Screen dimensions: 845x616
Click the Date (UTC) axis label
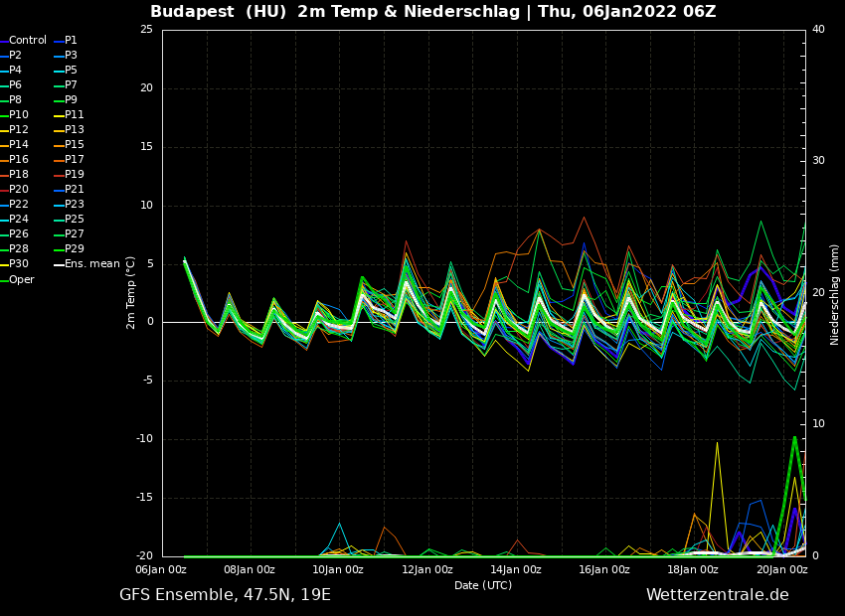tap(483, 585)
